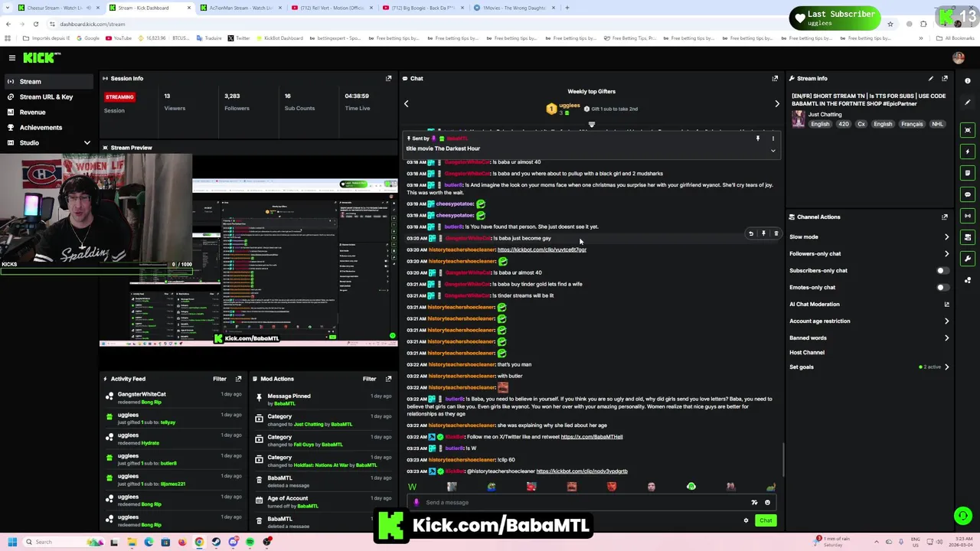Image resolution: width=980 pixels, height=551 pixels.
Task: Edit stream info with pencil icon
Action: click(931, 78)
